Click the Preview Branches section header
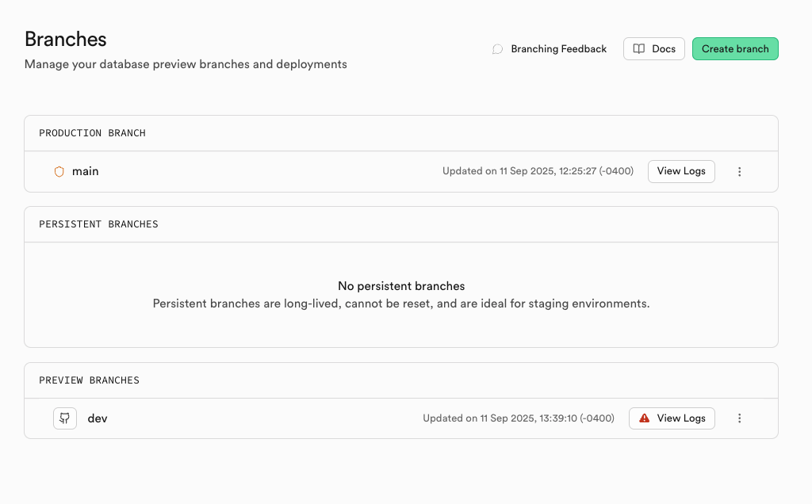 (89, 380)
